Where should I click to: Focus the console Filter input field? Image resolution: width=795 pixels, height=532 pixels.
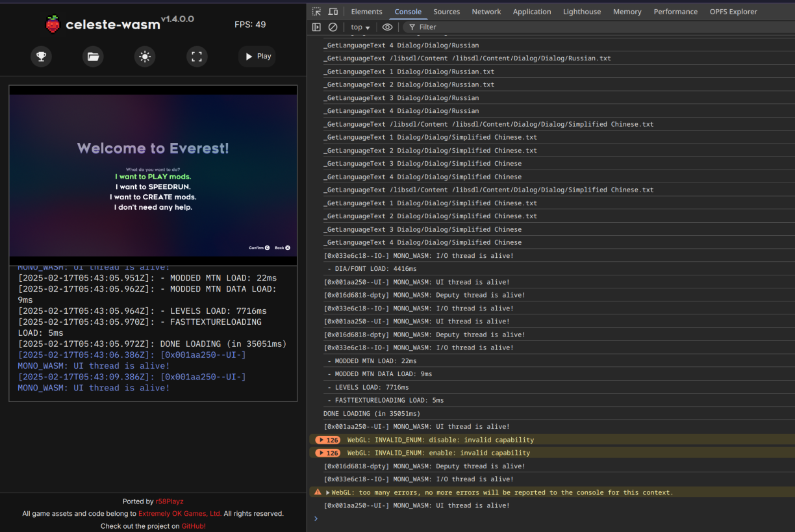pos(598,27)
